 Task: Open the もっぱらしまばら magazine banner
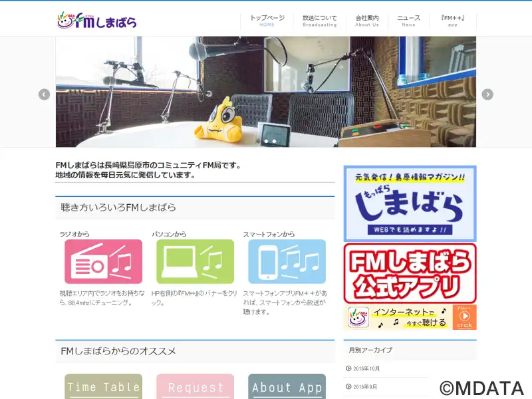pyautogui.click(x=410, y=203)
